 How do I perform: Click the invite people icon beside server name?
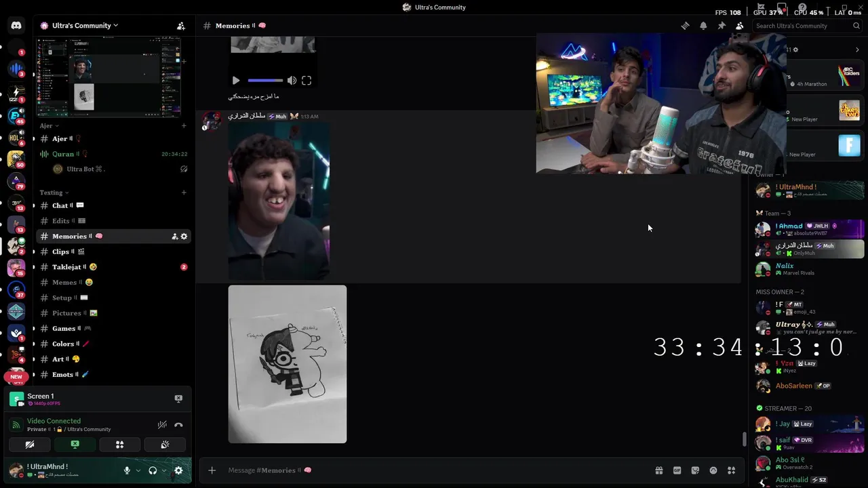coord(181,26)
